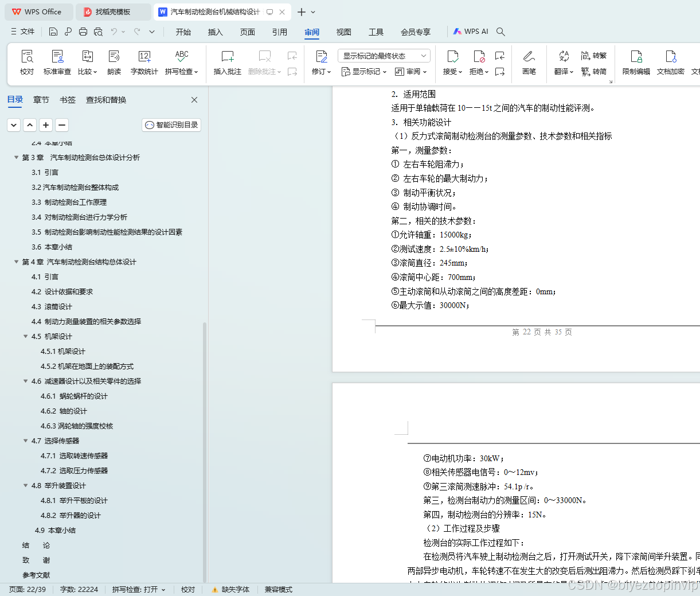
Task: Click 限制编辑 restrict editing
Action: pos(636,63)
